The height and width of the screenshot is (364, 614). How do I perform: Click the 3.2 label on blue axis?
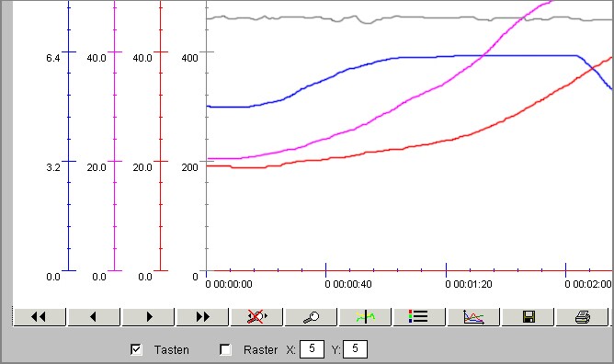point(53,167)
